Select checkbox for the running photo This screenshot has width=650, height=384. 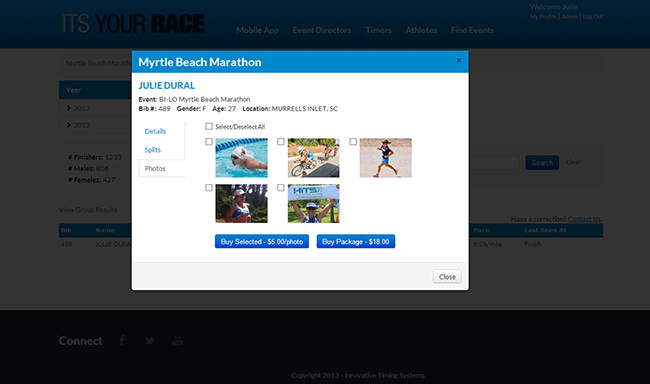pyautogui.click(x=353, y=142)
